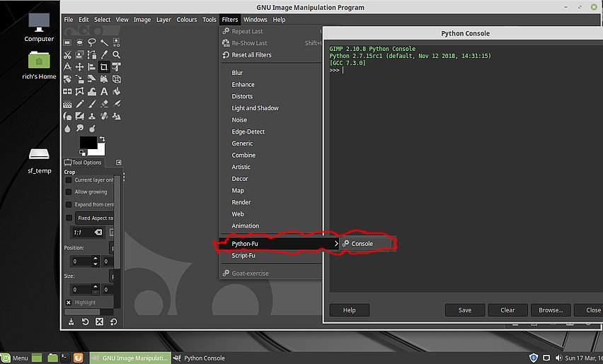Select the Free Select lasso tool
This screenshot has height=364, width=603.
(x=92, y=42)
